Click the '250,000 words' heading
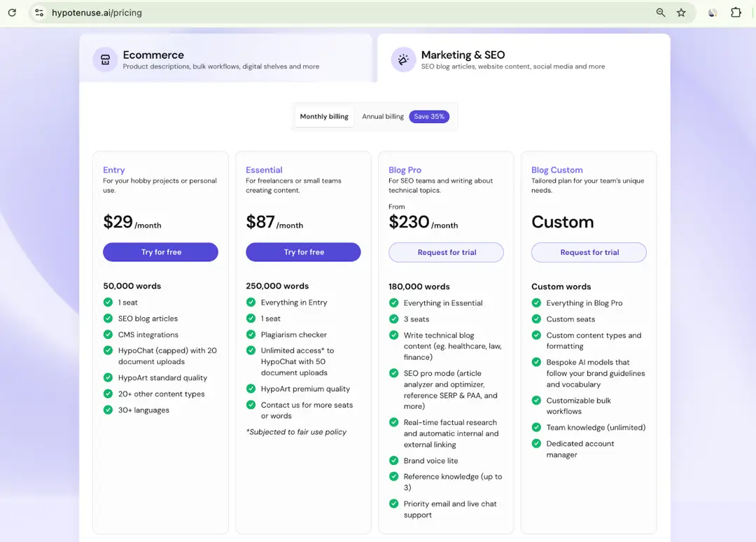Viewport: 756px width, 542px height. pos(277,286)
